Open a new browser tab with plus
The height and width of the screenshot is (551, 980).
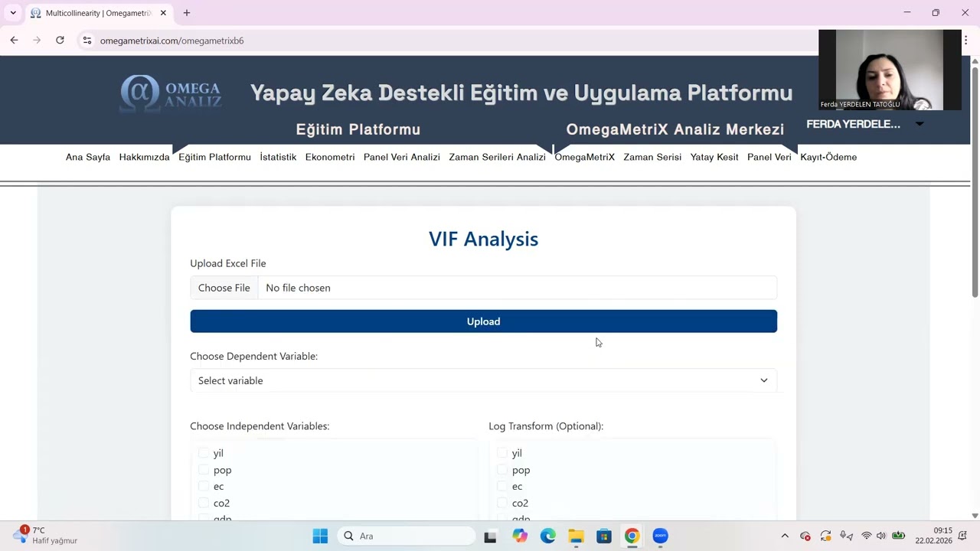click(x=186, y=13)
